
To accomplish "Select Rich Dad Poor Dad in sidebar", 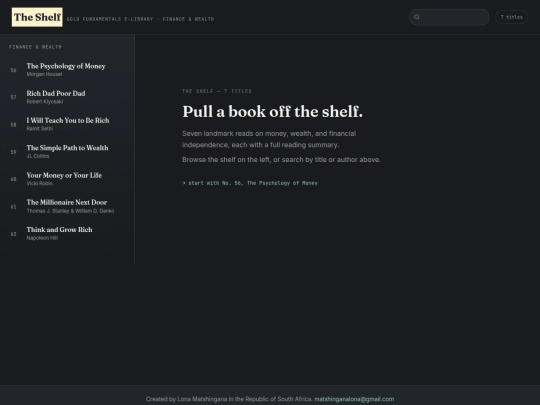I will [x=67, y=97].
